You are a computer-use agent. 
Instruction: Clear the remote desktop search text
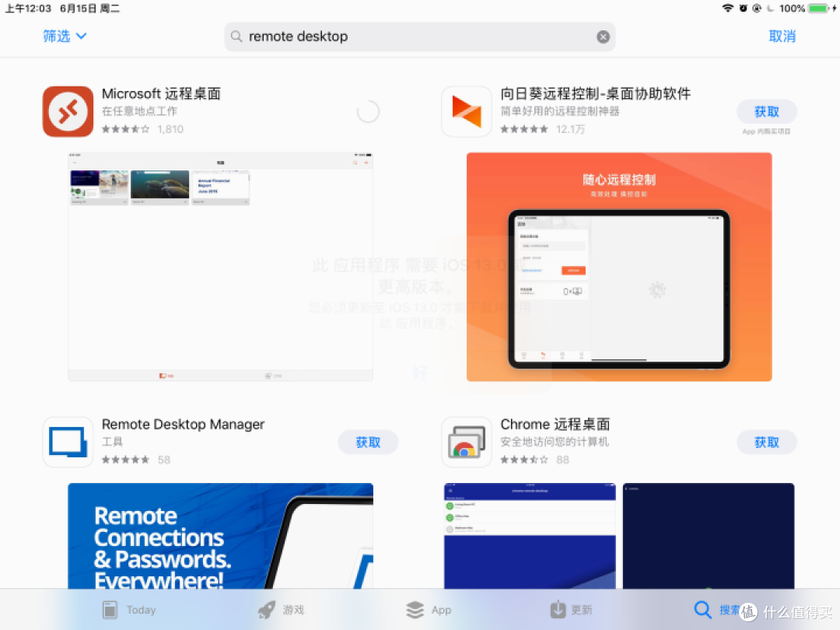603,37
